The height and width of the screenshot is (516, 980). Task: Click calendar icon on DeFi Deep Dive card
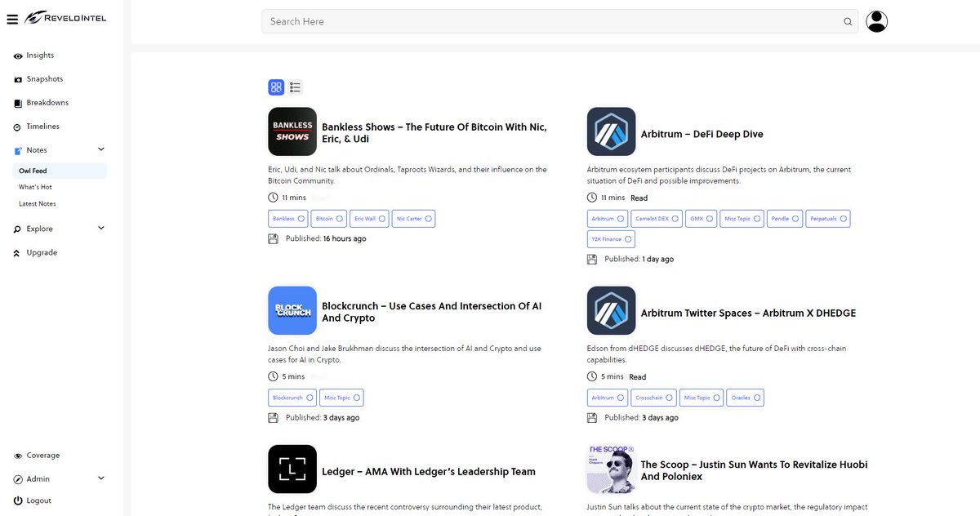(592, 260)
